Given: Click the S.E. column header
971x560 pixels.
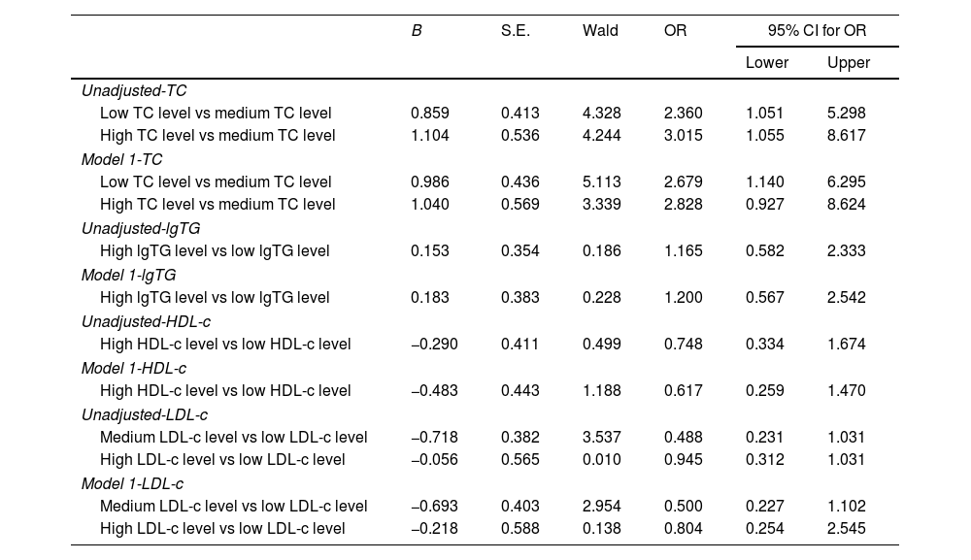Looking at the screenshot, I should pos(516,31).
